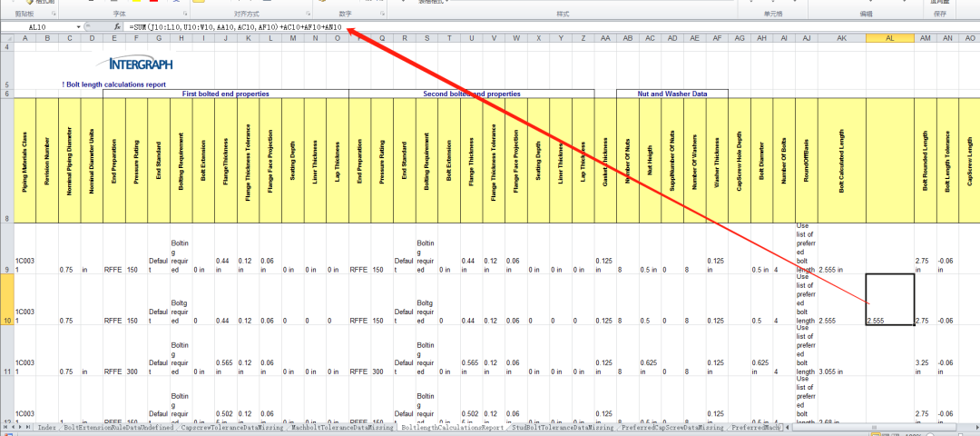Click the 'CapScrew Hole Depth' header cell

740,160
